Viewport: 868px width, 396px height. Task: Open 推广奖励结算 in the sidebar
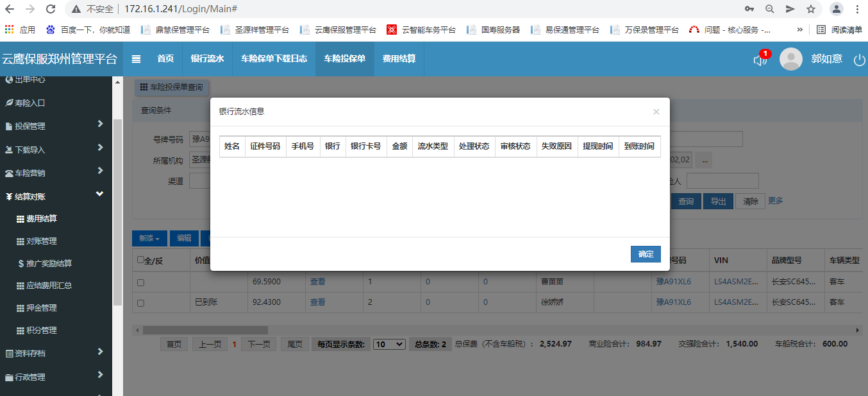click(x=49, y=263)
